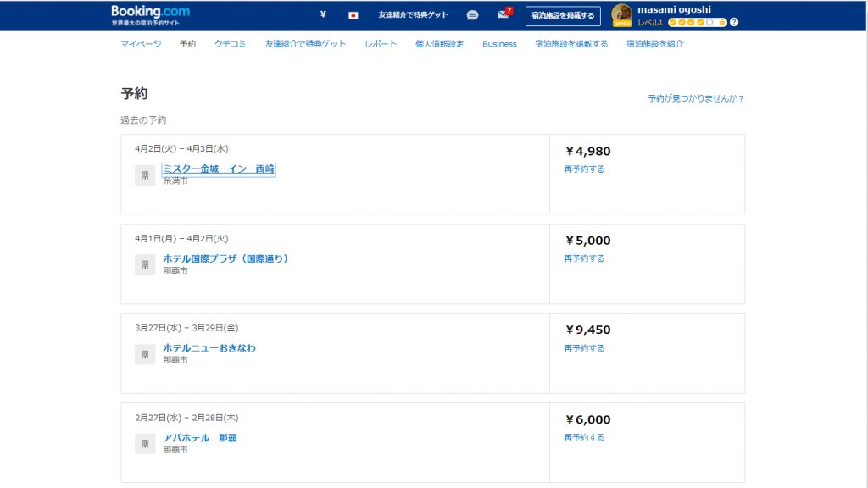Open the ホテル国際プラザ（国際通り） link
Image resolution: width=868 pixels, height=488 pixels.
pyautogui.click(x=225, y=258)
